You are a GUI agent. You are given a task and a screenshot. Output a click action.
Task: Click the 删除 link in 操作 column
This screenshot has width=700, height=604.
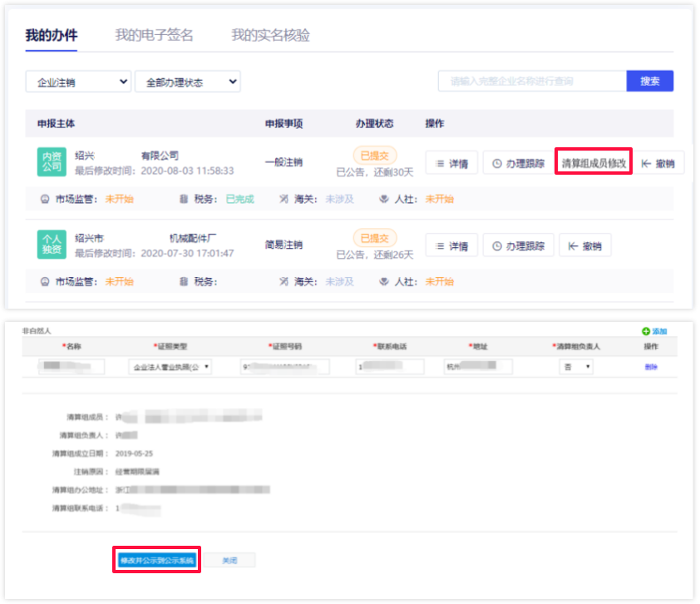pyautogui.click(x=651, y=367)
